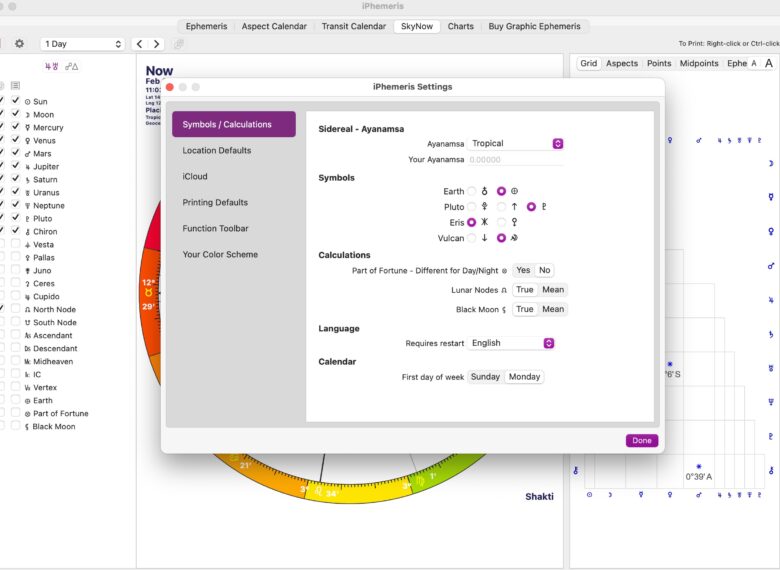Click the Midheaven glyph in body list
The height and width of the screenshot is (570, 780).
click(27, 362)
